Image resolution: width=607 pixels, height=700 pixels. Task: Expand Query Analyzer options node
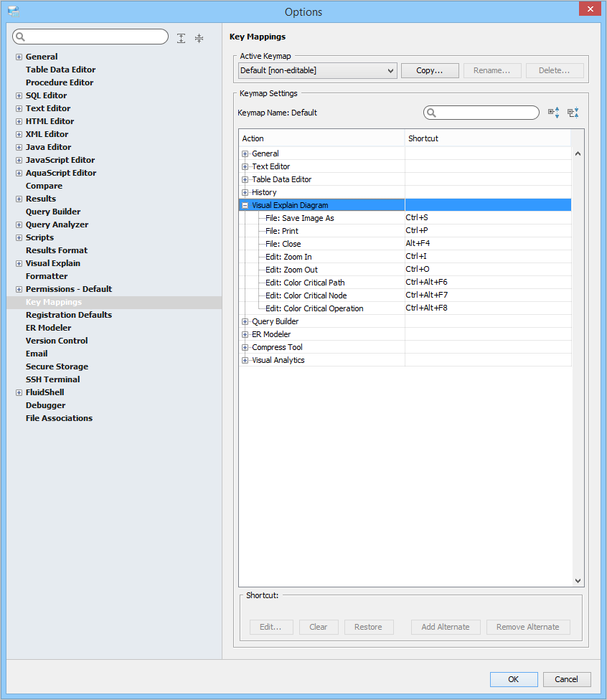(19, 225)
